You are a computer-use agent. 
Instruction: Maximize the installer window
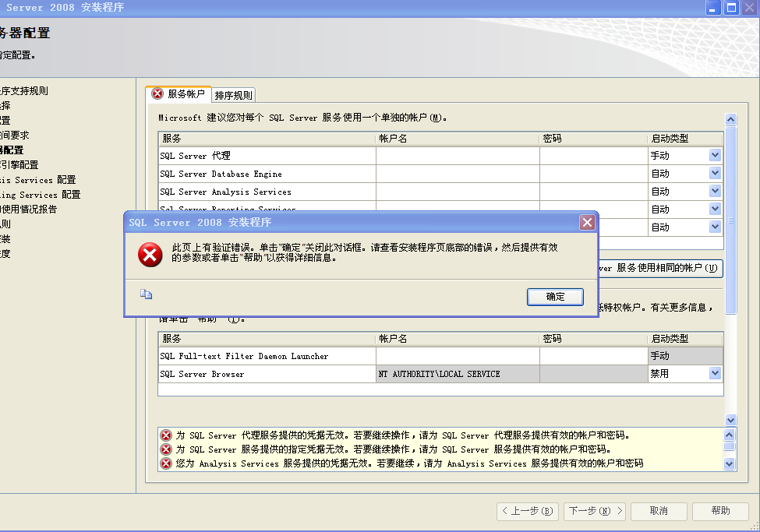[x=731, y=8]
